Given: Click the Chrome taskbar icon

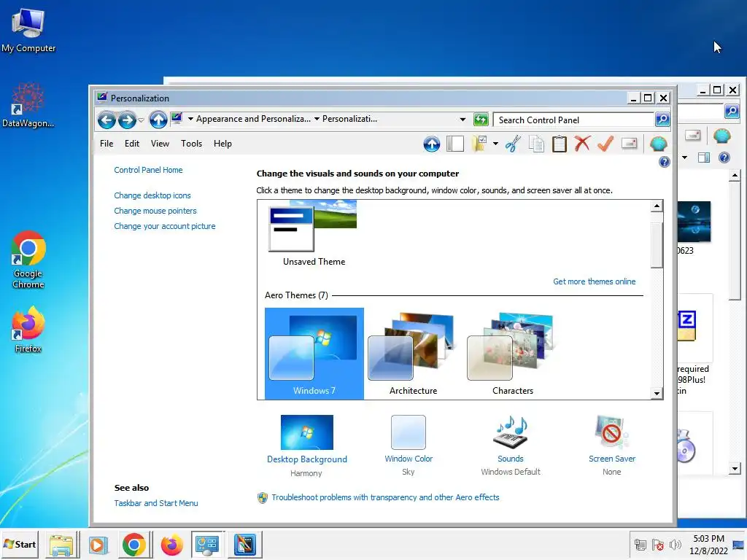Looking at the screenshot, I should (x=134, y=545).
